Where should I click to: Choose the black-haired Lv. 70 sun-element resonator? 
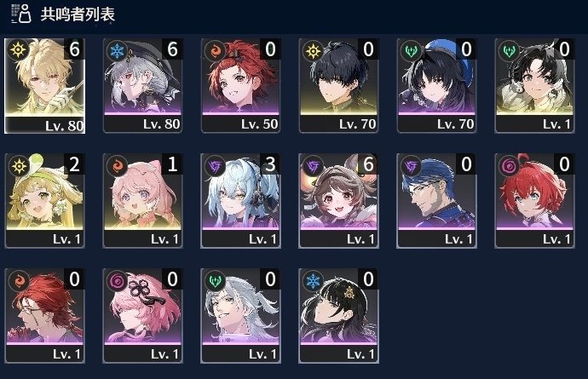(x=338, y=85)
